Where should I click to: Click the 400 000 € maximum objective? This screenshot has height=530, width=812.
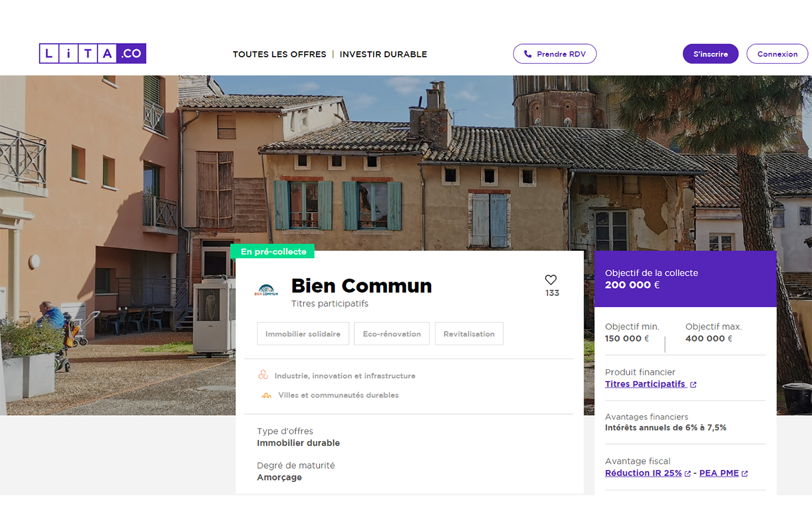[x=709, y=339]
